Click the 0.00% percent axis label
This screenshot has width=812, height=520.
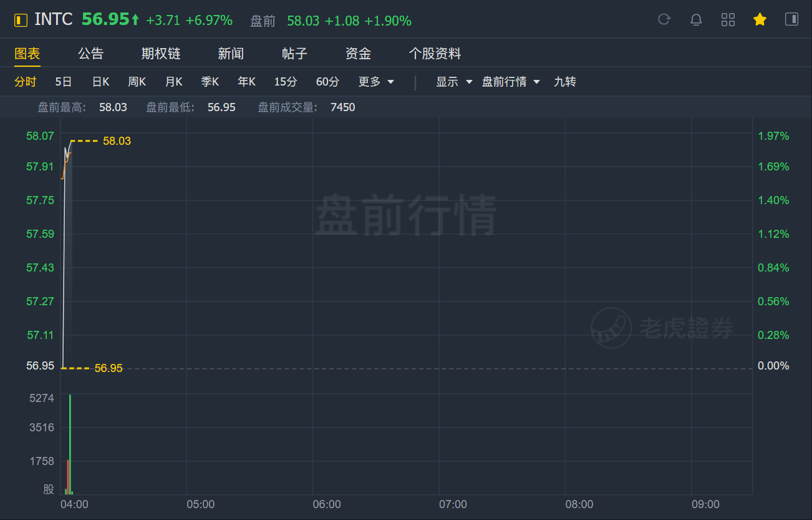coord(773,366)
